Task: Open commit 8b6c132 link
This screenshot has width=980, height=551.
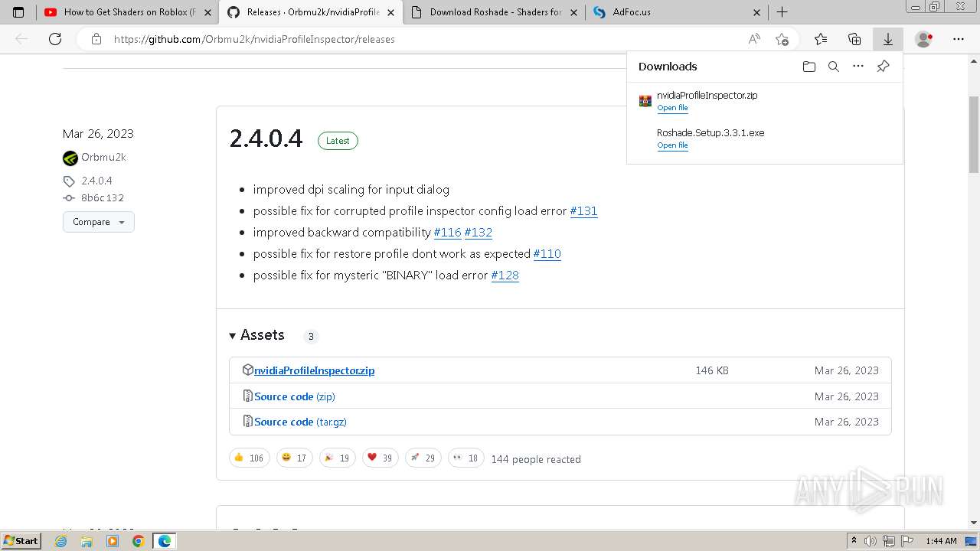Action: click(103, 197)
